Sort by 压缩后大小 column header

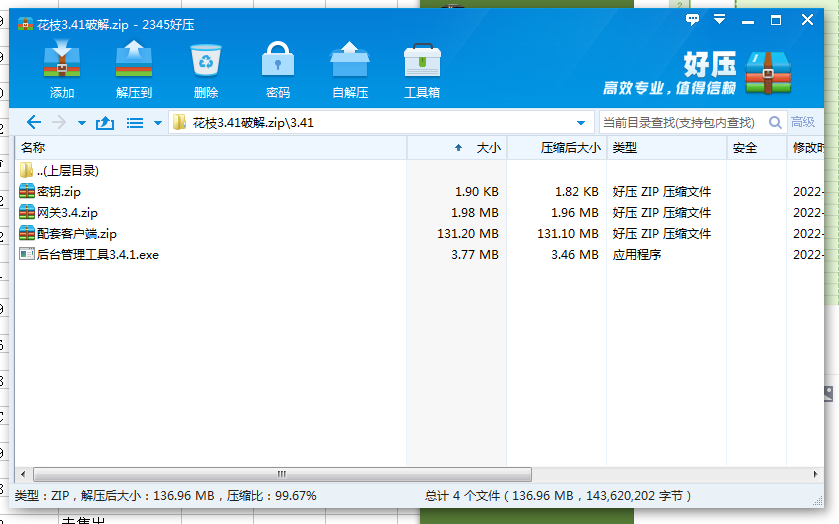[x=557, y=148]
